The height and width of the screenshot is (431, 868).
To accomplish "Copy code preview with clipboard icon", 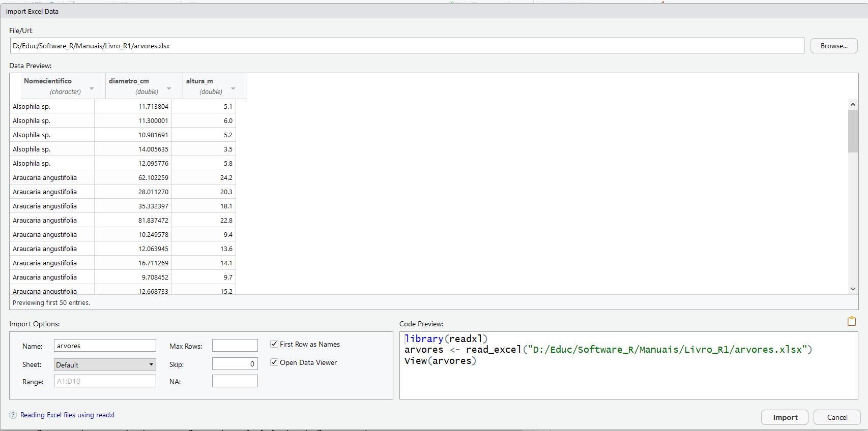I will (x=851, y=321).
